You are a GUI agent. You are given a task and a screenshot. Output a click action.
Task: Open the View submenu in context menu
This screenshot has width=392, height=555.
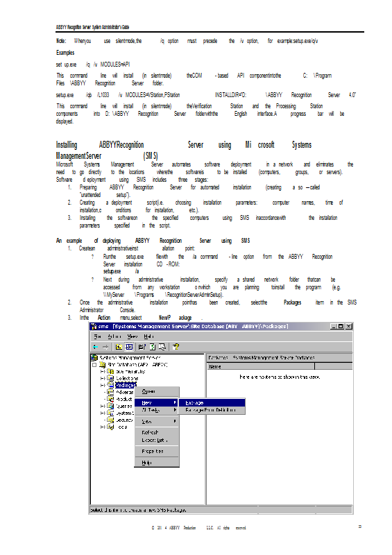click(157, 422)
